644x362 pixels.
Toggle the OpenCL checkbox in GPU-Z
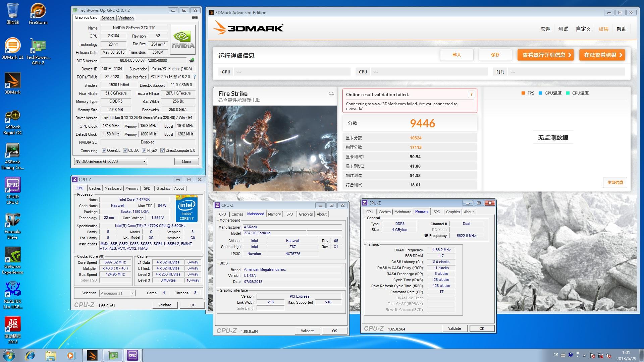pyautogui.click(x=104, y=150)
